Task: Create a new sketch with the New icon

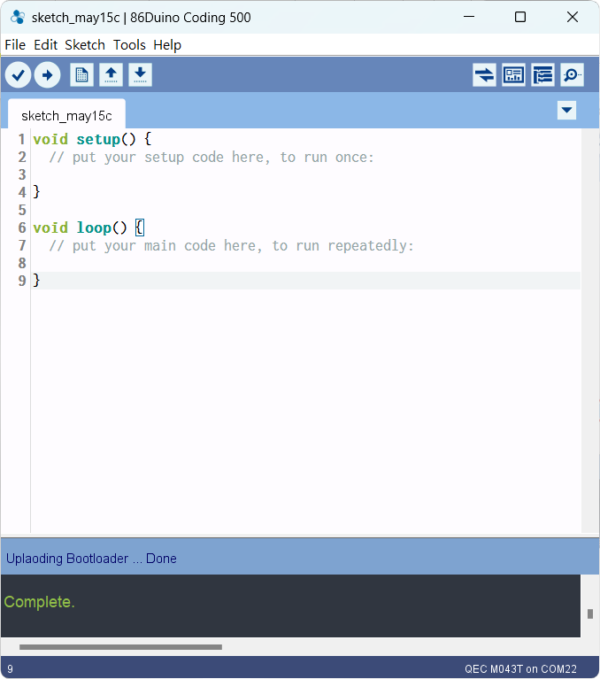Action: 81,75
